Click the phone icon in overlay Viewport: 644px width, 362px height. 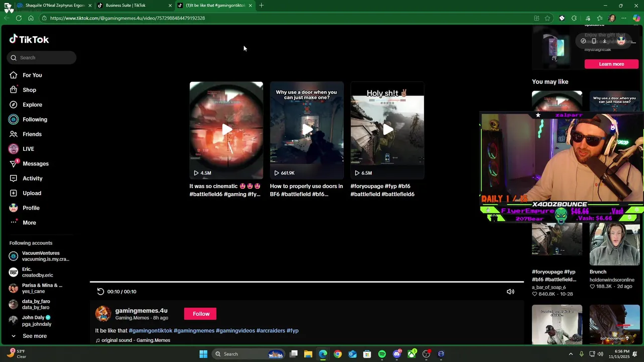(594, 41)
